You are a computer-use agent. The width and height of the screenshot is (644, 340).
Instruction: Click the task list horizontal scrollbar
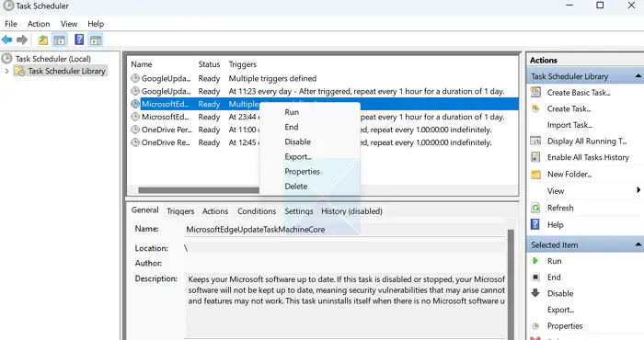pos(199,190)
